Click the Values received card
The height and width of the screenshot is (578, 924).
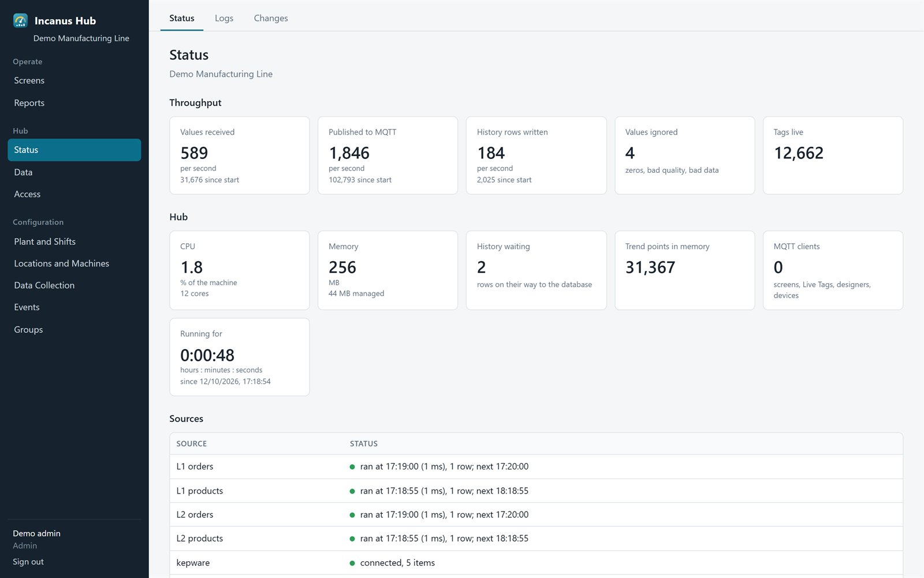[x=240, y=155]
